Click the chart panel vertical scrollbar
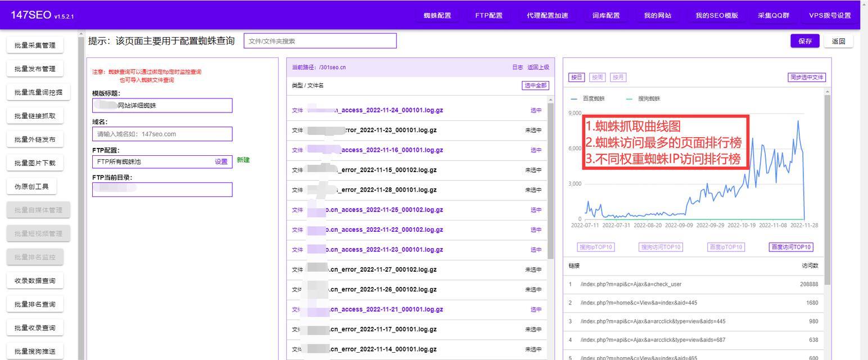868x360 pixels. (828, 188)
